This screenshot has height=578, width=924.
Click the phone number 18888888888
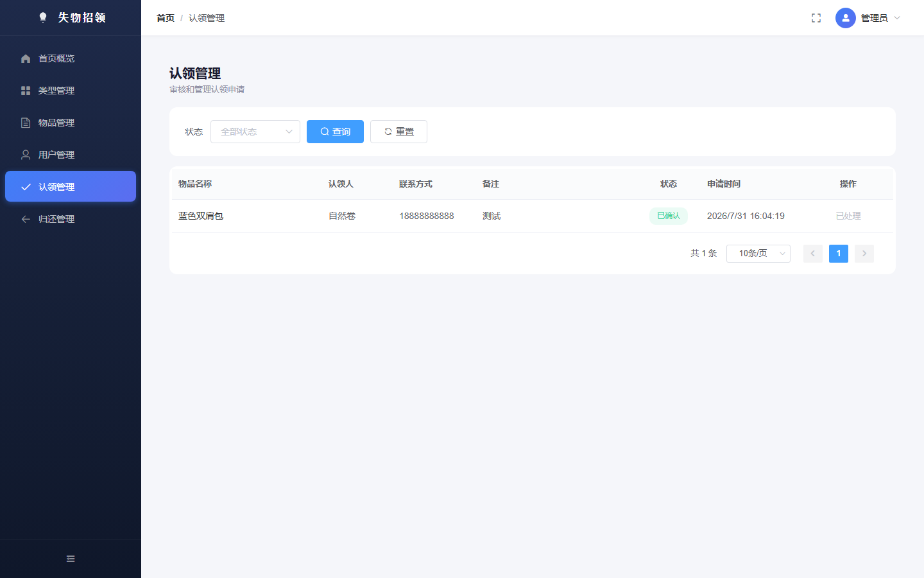click(427, 216)
